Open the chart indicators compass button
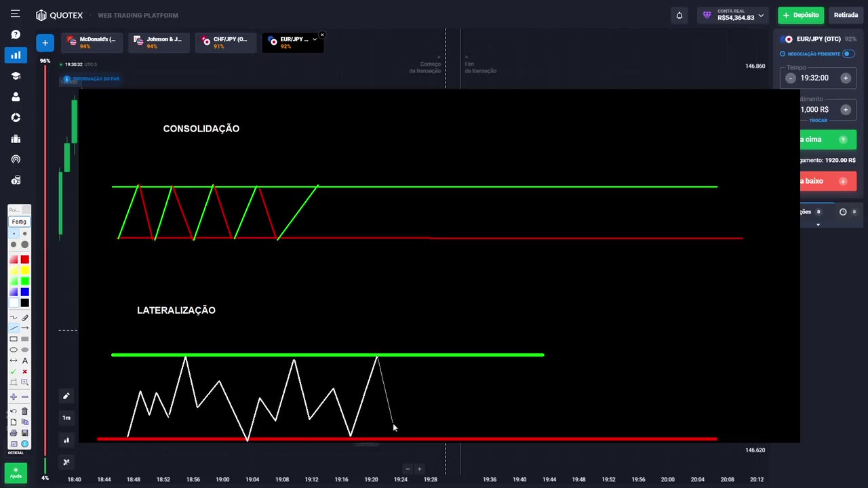The image size is (868, 488). click(66, 462)
